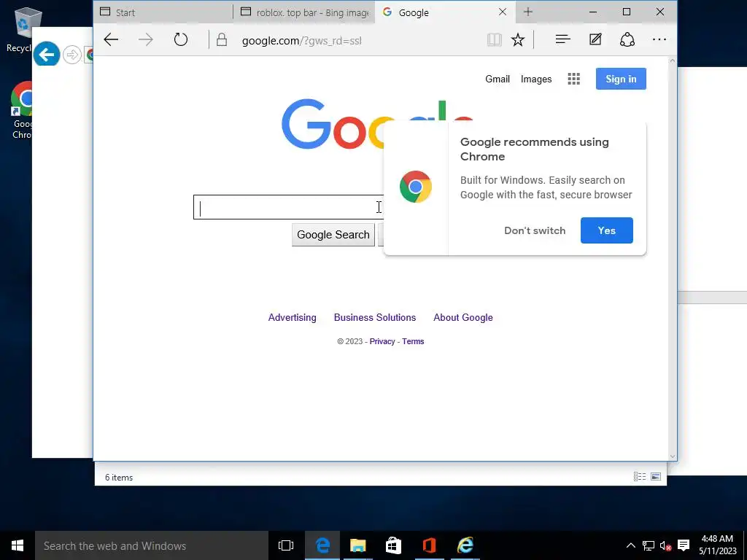Open the Terms link
The image size is (747, 560).
[x=413, y=341]
